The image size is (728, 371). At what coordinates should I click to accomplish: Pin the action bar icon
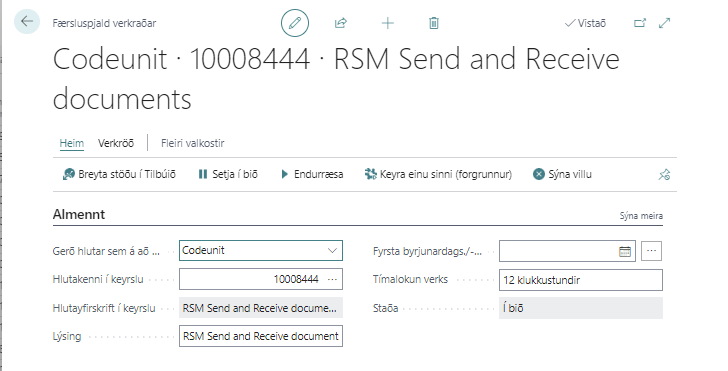click(664, 175)
